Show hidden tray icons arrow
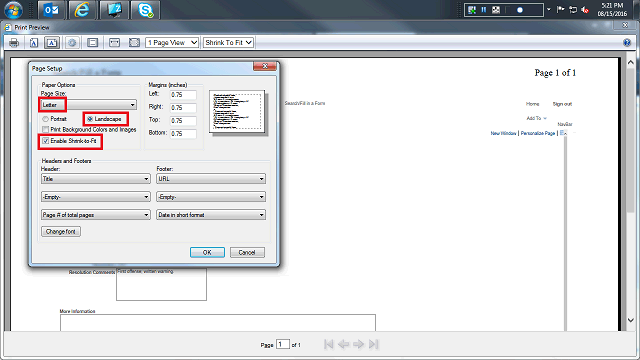 (x=549, y=9)
